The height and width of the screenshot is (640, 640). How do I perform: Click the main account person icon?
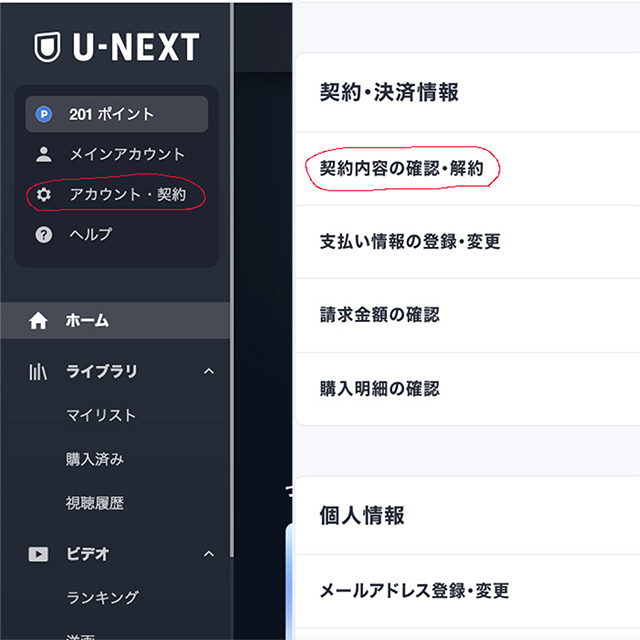(44, 154)
